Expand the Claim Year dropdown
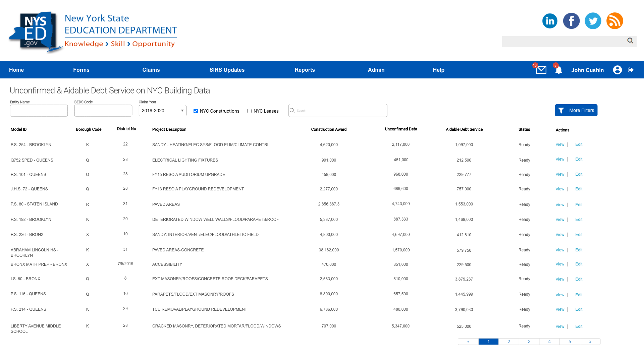 [x=162, y=111]
